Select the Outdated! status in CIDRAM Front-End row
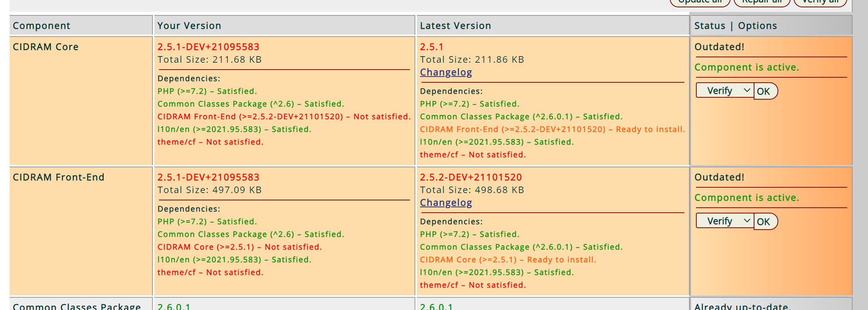This screenshot has width=868, height=310. click(x=719, y=177)
